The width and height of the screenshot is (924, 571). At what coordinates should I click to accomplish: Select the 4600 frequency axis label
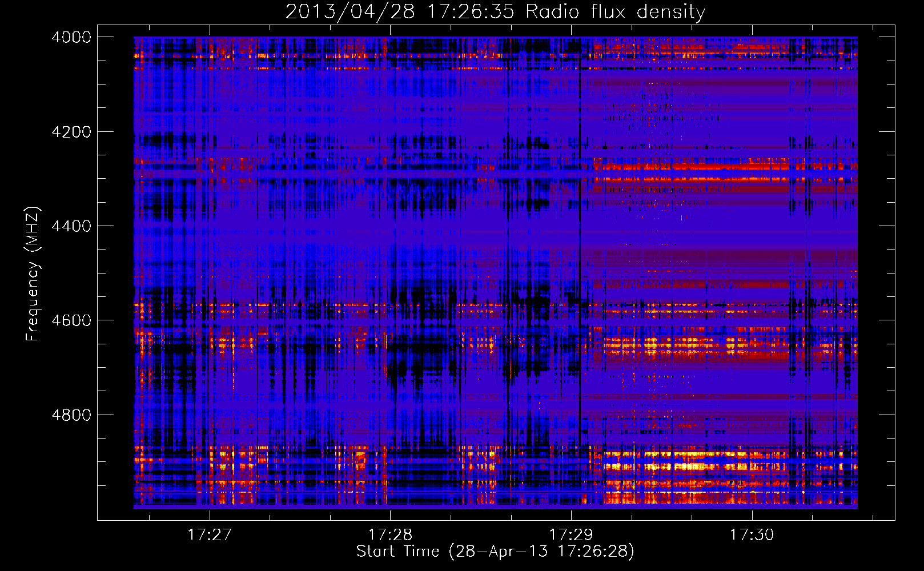71,320
